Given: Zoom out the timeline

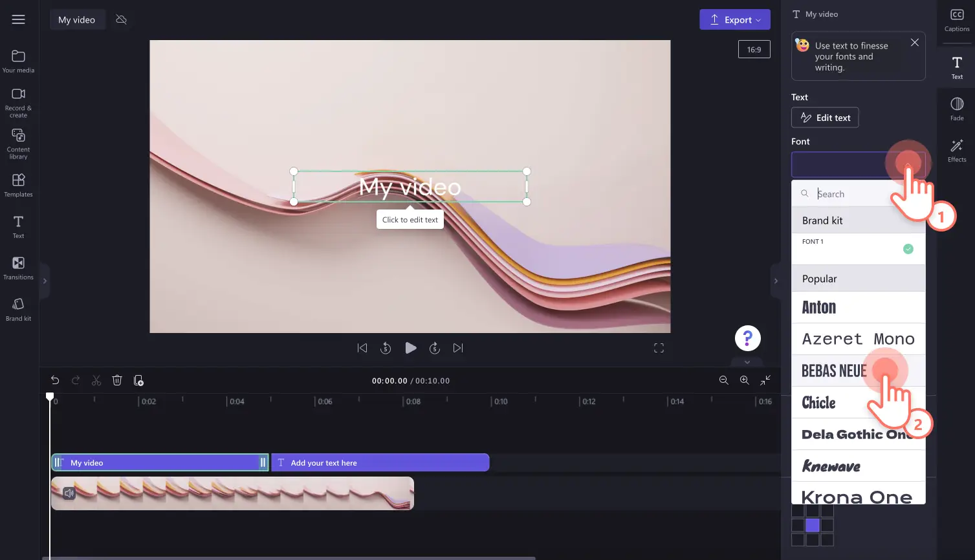Looking at the screenshot, I should click(724, 380).
